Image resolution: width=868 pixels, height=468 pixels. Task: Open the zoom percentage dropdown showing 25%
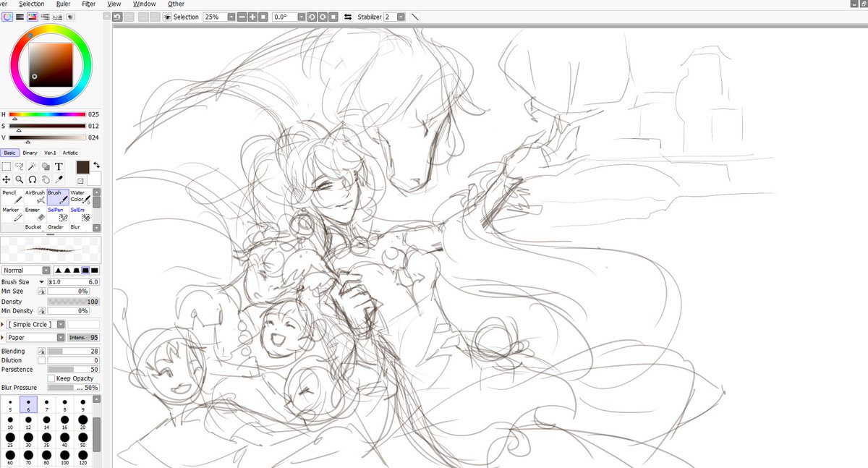tap(230, 16)
